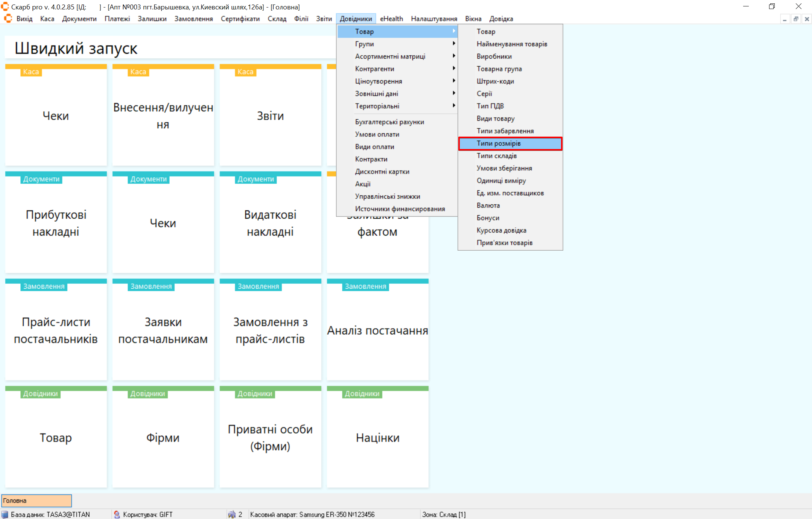Image resolution: width=812 pixels, height=519 pixels.
Task: Select Дисконтні картки menu item
Action: pyautogui.click(x=382, y=171)
